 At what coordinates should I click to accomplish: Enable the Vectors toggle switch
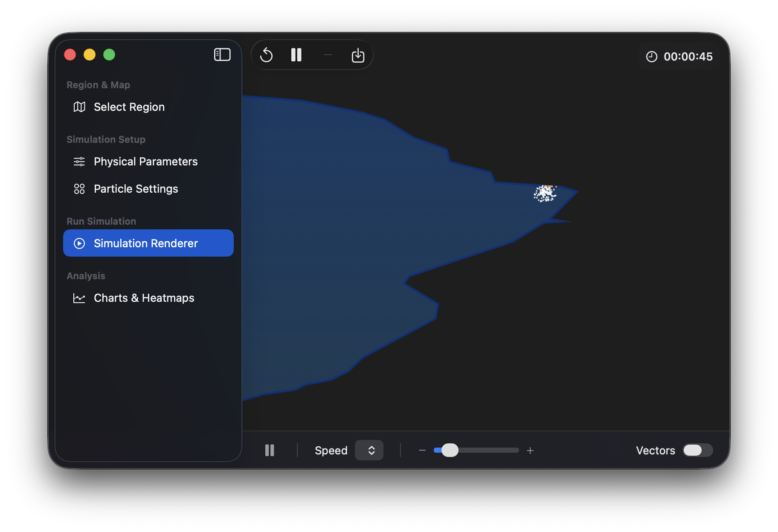(x=697, y=450)
